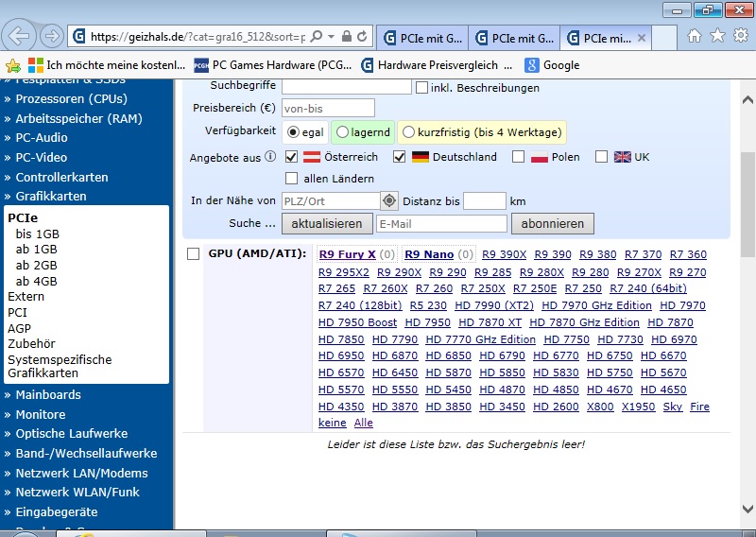
Task: Open the AGP subcategory
Action: pos(19,329)
